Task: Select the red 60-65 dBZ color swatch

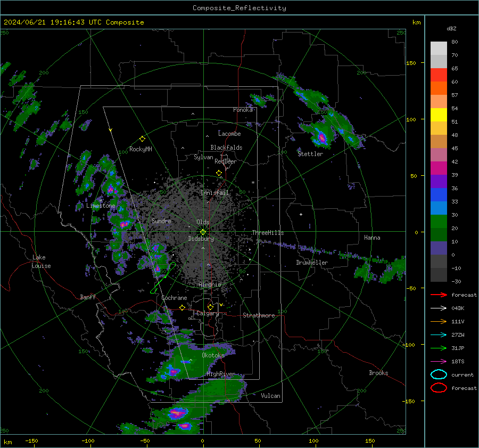Action: [439, 75]
